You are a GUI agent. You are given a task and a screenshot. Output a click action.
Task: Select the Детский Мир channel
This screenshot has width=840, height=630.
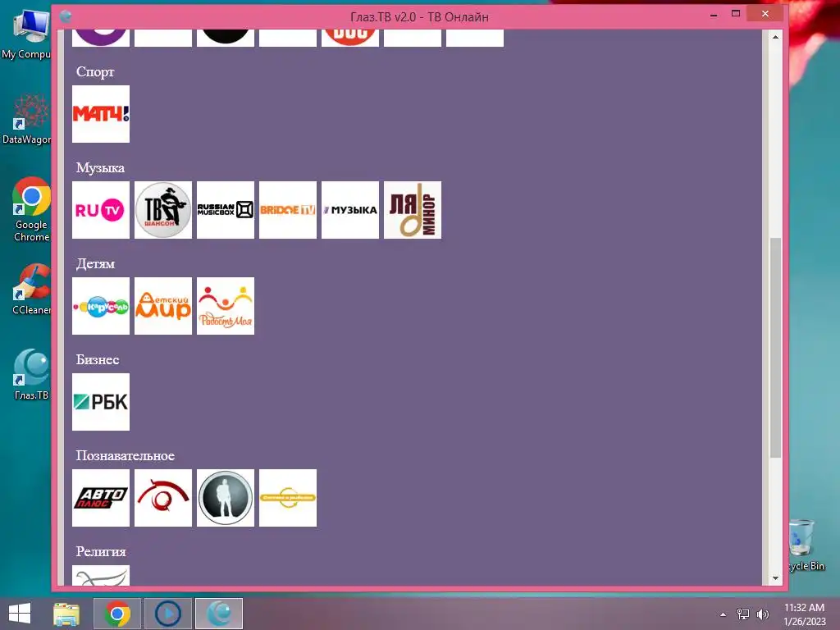tap(163, 306)
